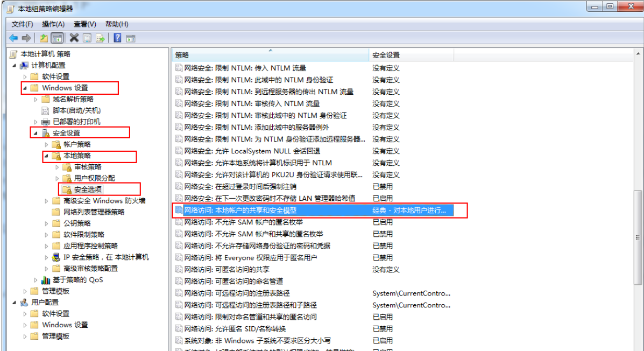Click the 帐户策略 folder icon
This screenshot has height=351, width=644.
[x=56, y=144]
